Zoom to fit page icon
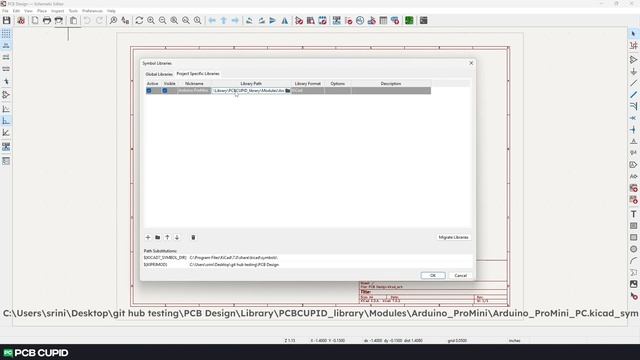Image resolution: width=640 pixels, height=360 pixels. point(174,20)
